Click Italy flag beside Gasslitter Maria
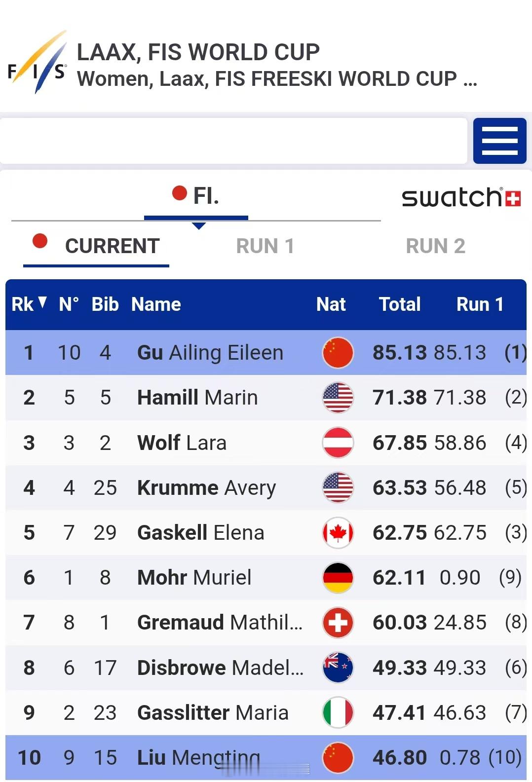532x782 pixels. coord(338,712)
